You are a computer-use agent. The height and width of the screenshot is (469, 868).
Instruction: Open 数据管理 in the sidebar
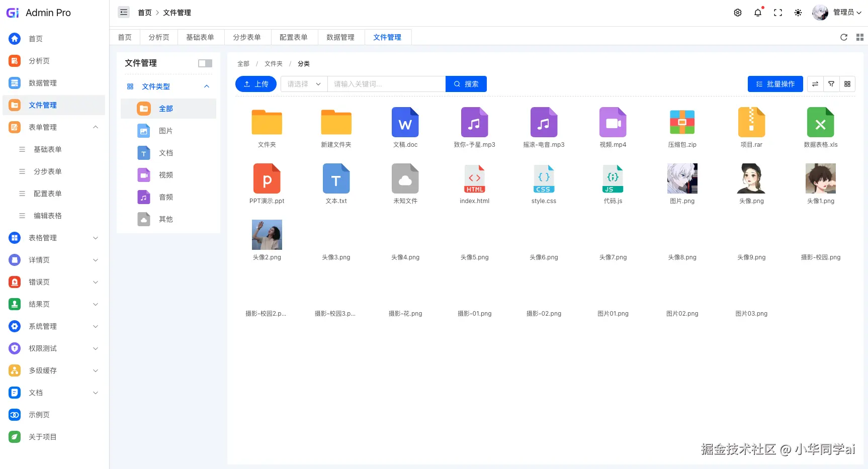coord(54,83)
